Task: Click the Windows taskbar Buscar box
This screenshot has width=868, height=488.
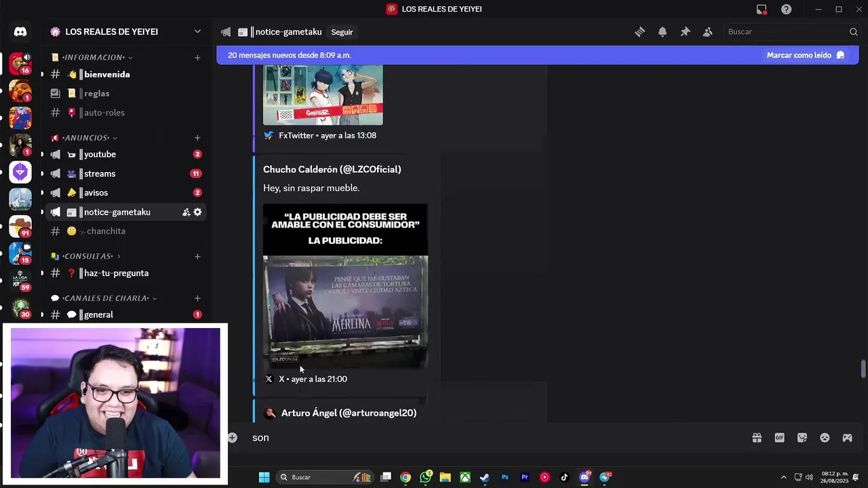Action: click(324, 477)
